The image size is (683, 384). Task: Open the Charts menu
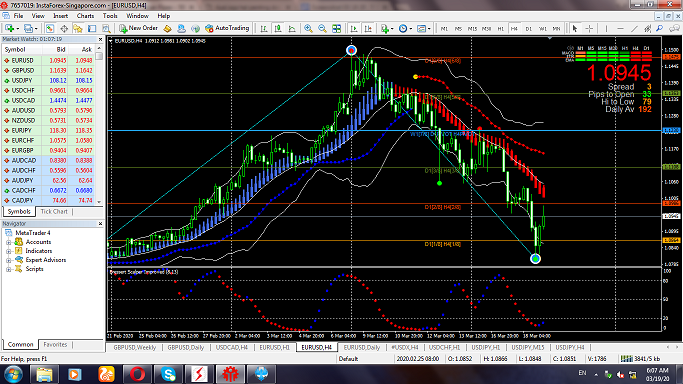(85, 16)
